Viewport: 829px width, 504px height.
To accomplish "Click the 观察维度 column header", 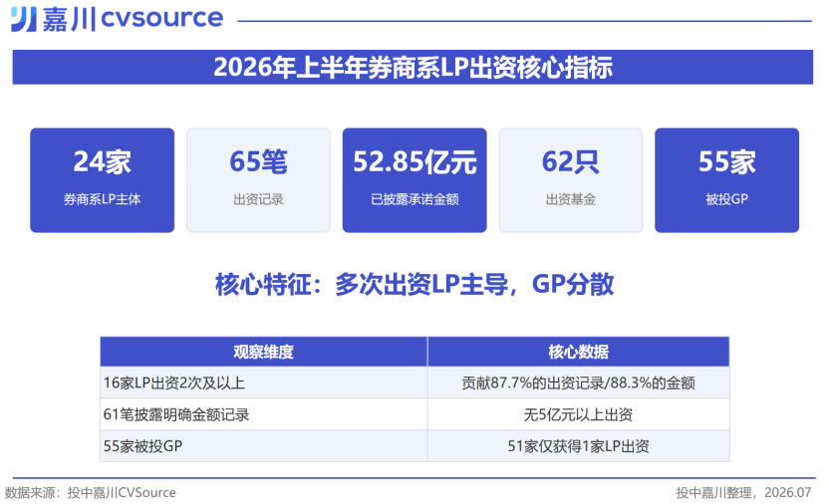I will pos(264,352).
